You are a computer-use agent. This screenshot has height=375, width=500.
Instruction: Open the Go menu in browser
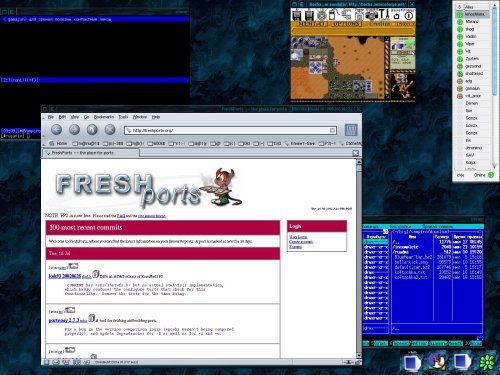click(86, 117)
